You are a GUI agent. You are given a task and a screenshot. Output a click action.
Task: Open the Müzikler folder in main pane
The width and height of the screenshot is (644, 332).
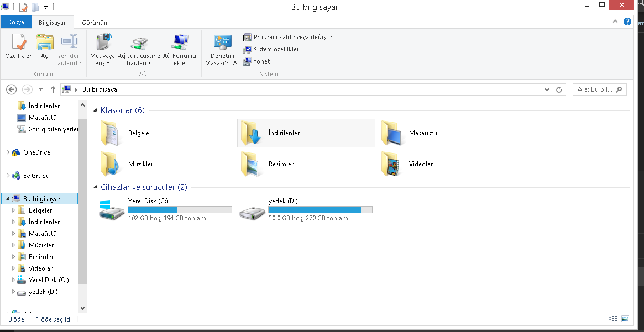(110, 164)
